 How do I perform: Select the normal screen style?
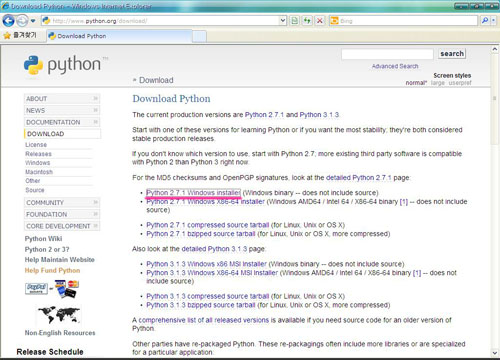[416, 83]
